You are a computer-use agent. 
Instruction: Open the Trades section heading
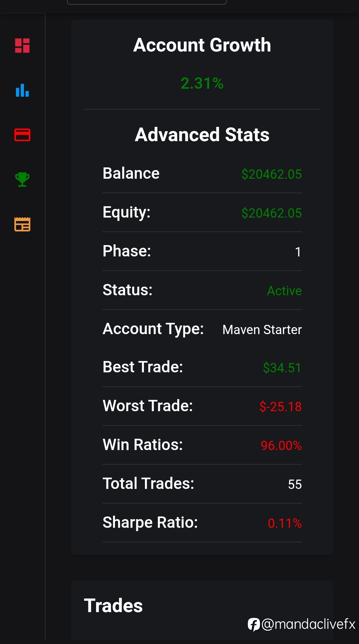(113, 605)
